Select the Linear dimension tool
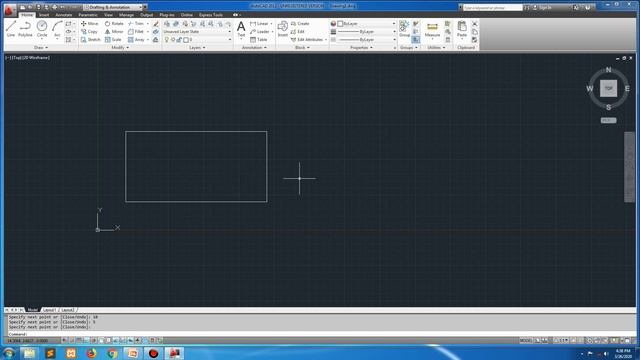Viewport: 640px width, 360px height. click(260, 24)
